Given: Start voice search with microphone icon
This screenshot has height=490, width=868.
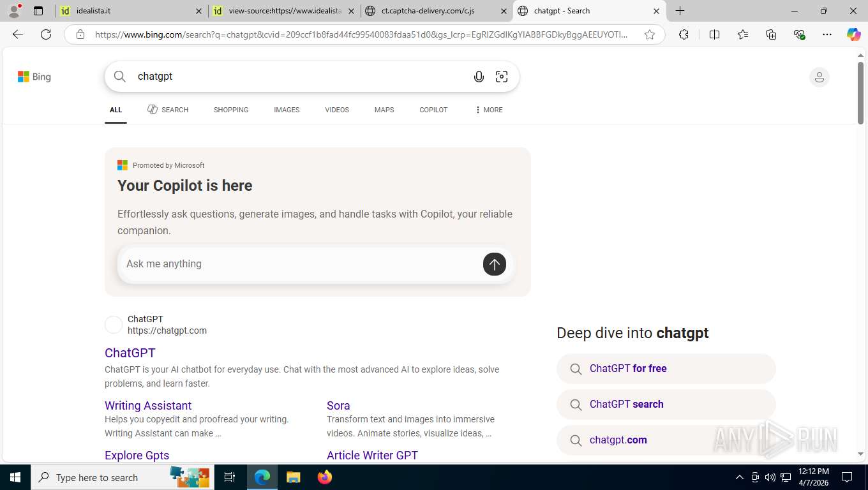Looking at the screenshot, I should click(479, 77).
